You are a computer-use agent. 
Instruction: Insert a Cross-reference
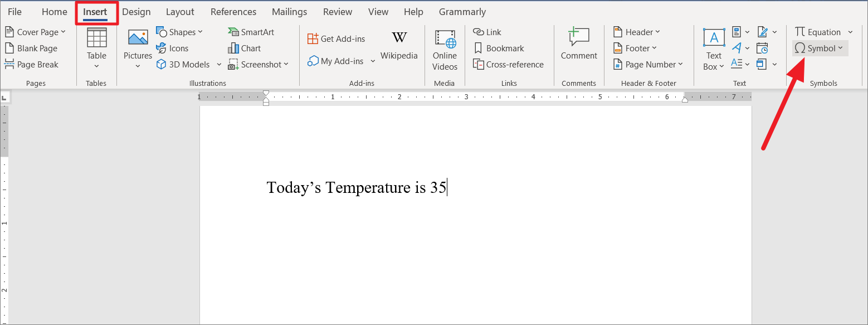(508, 64)
